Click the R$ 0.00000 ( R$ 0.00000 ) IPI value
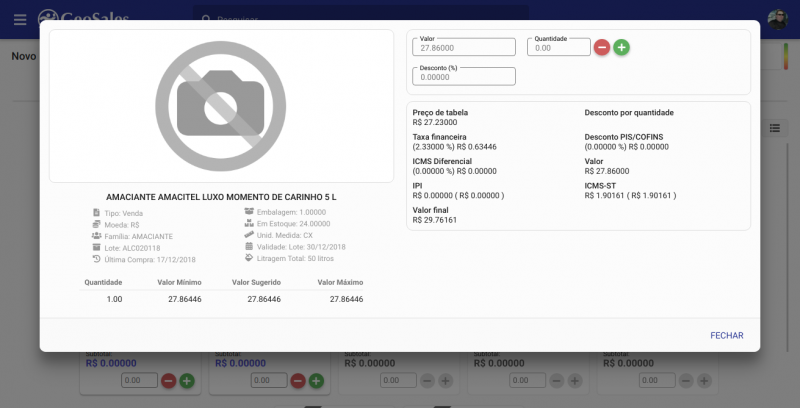 pos(458,195)
